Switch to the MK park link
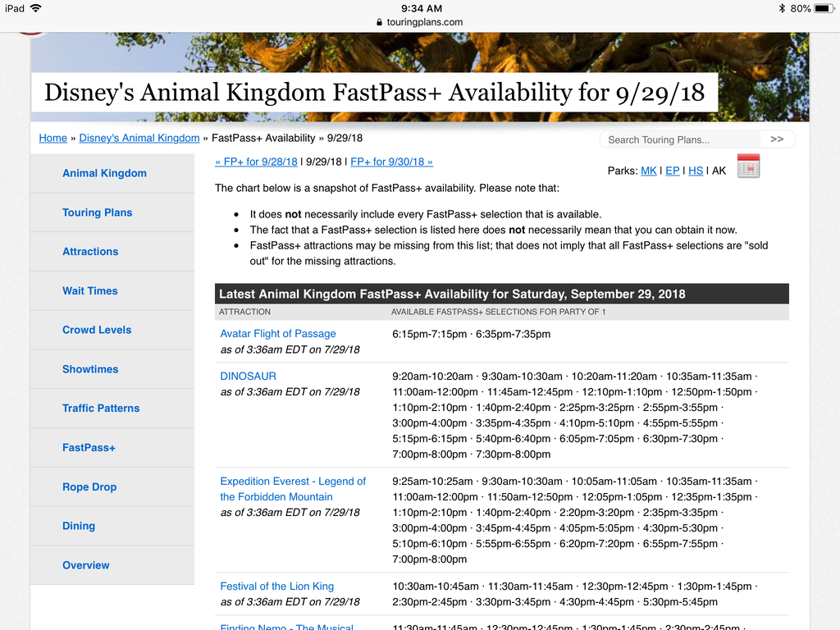Screen dimensions: 840x630 pyautogui.click(x=648, y=171)
